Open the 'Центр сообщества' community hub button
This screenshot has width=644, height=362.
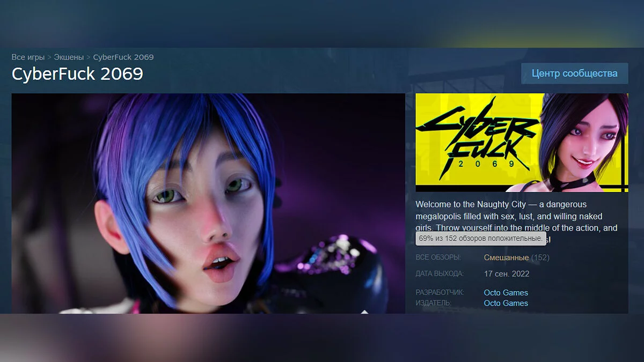[x=574, y=73]
